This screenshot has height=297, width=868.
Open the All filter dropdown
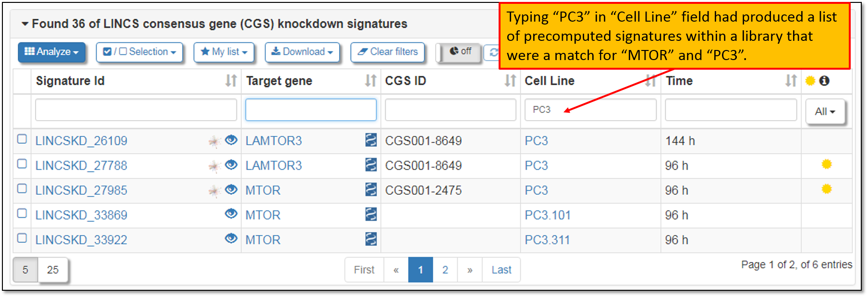(825, 111)
